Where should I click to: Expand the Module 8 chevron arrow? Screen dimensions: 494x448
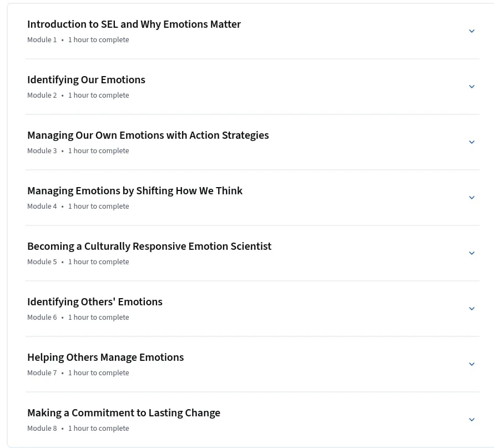pyautogui.click(x=472, y=419)
